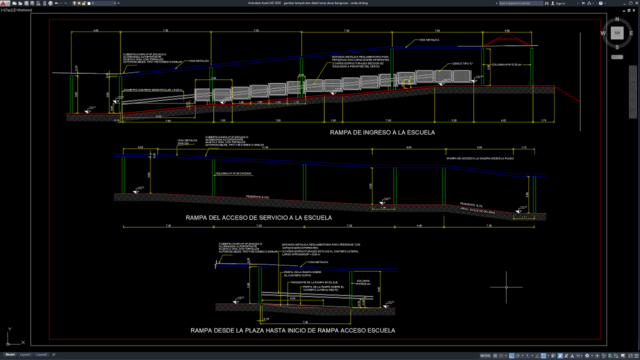Image resolution: width=640 pixels, height=360 pixels.
Task: Toggle Polar tracking in status bar
Action: tap(518, 356)
